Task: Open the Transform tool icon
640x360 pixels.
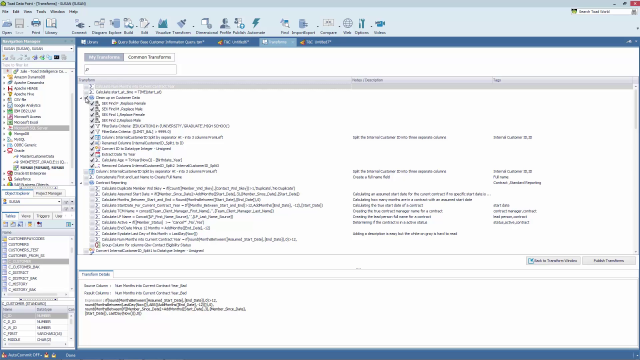Action: [182, 25]
